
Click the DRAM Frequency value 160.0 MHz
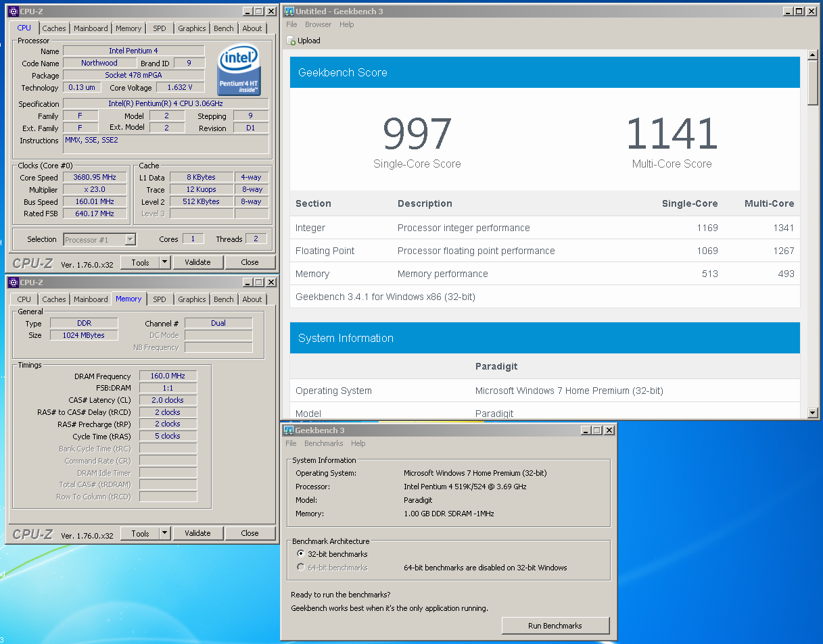point(168,376)
